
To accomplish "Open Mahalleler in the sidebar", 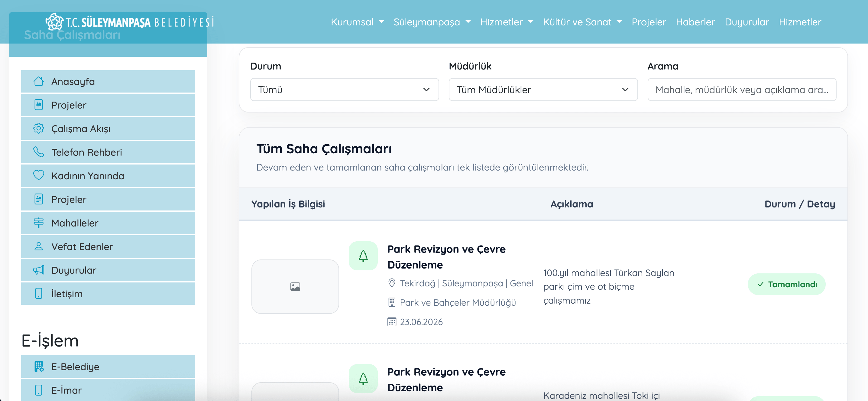I will pyautogui.click(x=108, y=223).
